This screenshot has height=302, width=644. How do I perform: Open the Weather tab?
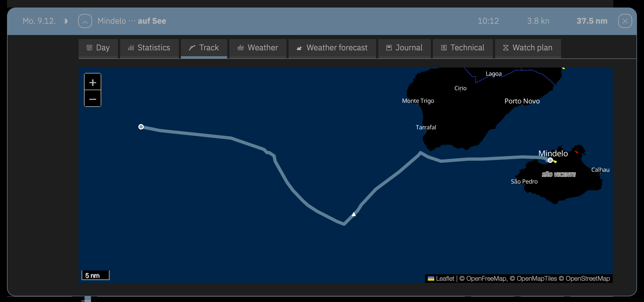pyautogui.click(x=258, y=48)
